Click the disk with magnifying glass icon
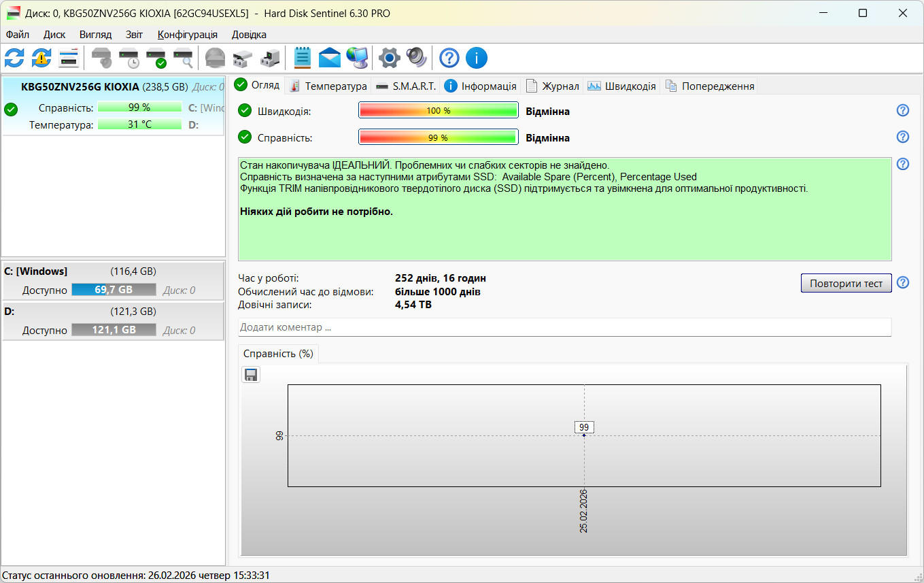924x583 pixels. (183, 58)
